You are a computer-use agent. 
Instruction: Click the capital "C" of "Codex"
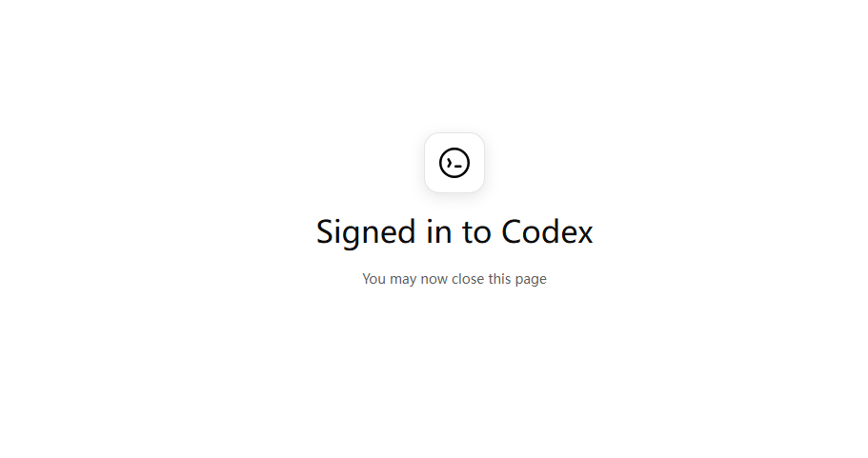512,231
